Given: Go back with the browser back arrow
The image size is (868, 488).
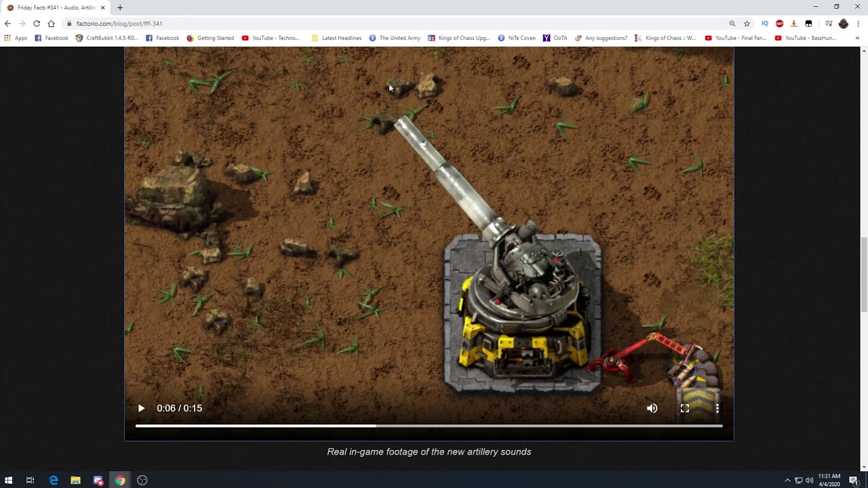Looking at the screenshot, I should point(7,23).
